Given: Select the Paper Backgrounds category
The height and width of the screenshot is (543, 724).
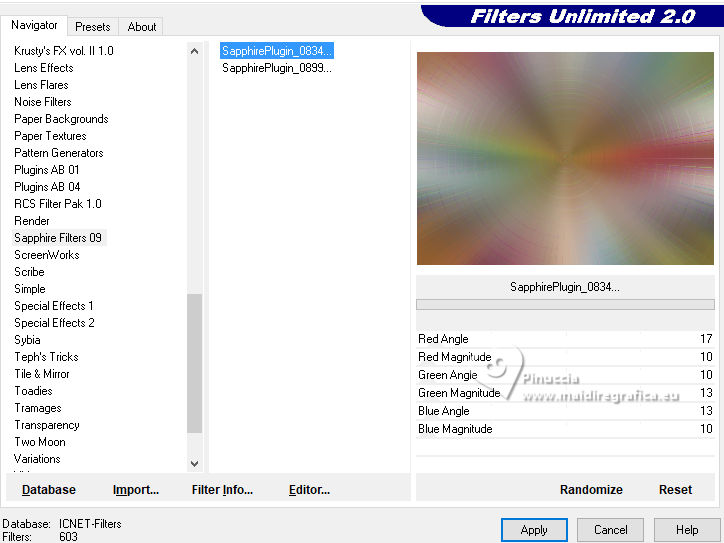Looking at the screenshot, I should tap(61, 119).
